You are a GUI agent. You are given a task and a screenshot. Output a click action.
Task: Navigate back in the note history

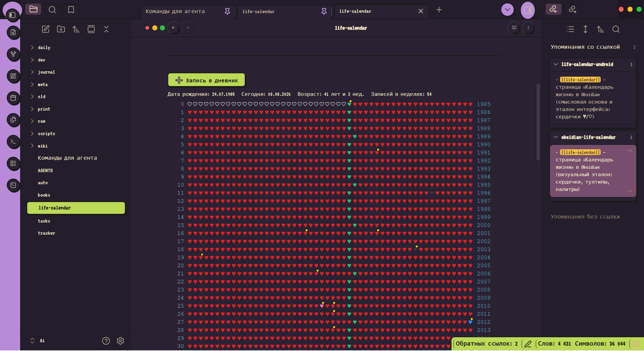click(173, 28)
